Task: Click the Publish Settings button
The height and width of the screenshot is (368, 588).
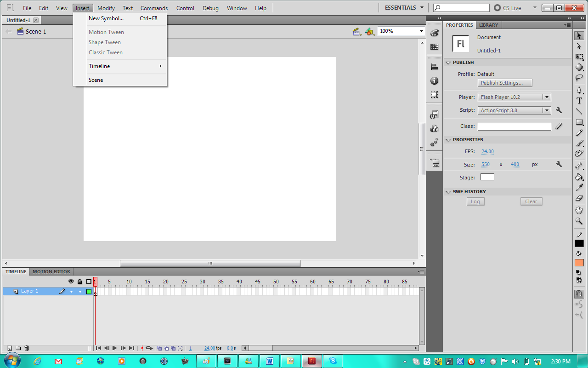Action: pyautogui.click(x=505, y=83)
